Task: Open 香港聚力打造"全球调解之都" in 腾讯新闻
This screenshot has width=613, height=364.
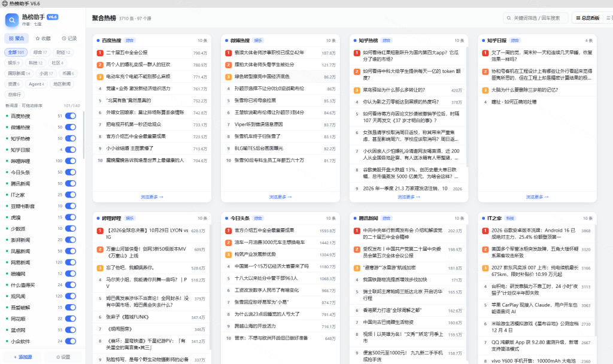Action: [392, 311]
